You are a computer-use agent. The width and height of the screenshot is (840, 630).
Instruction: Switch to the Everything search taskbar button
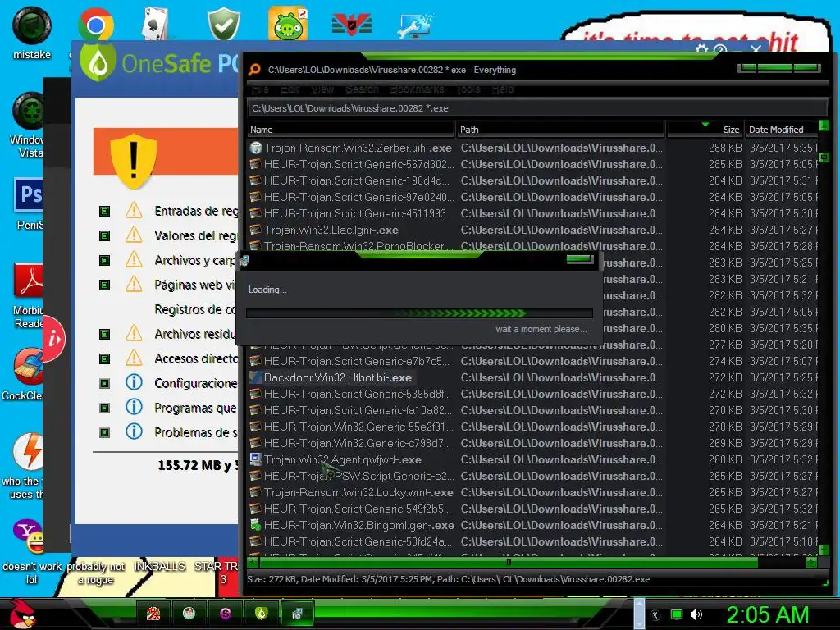297,614
